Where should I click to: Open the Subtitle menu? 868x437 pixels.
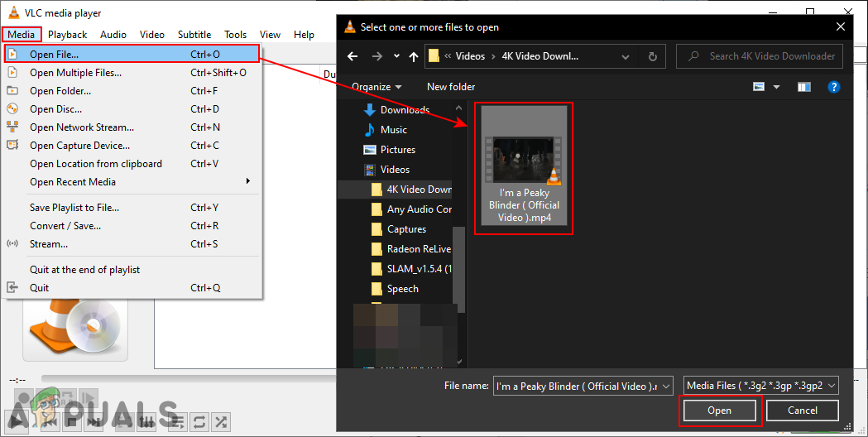tap(194, 34)
